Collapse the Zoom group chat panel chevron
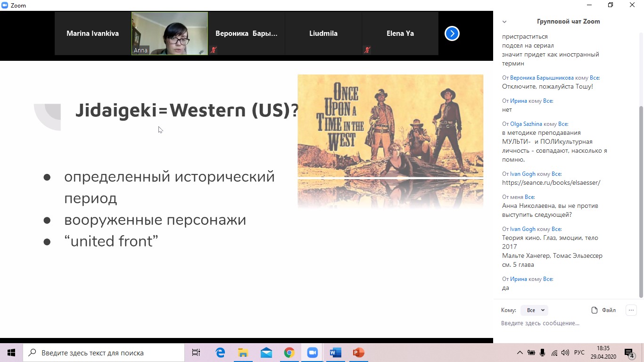The image size is (644, 362). coord(504,22)
